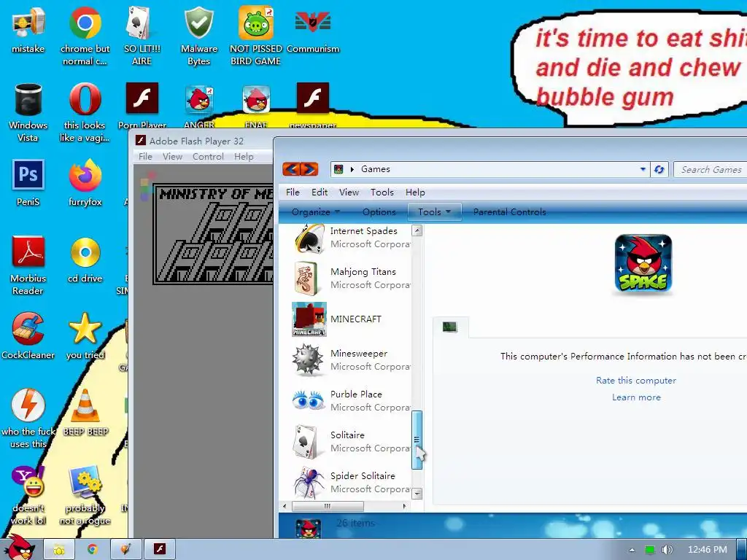747x560 pixels.
Task: Show hidden tray icons arrow
Action: (632, 550)
